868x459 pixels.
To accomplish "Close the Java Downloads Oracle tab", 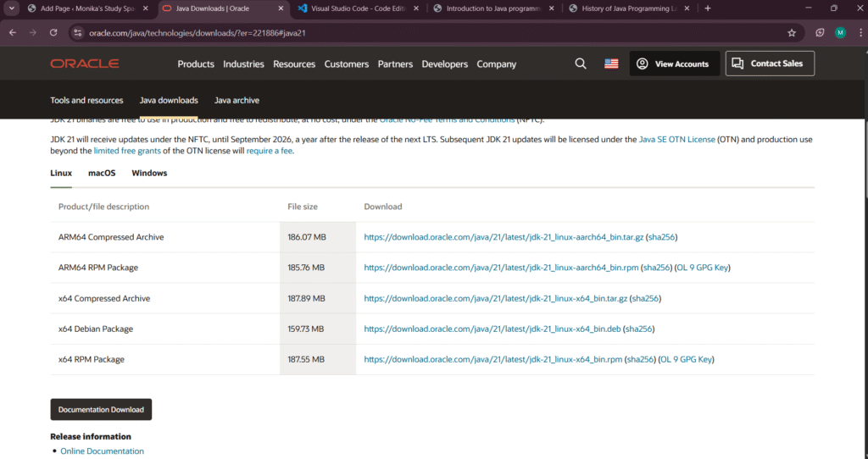I will [281, 8].
